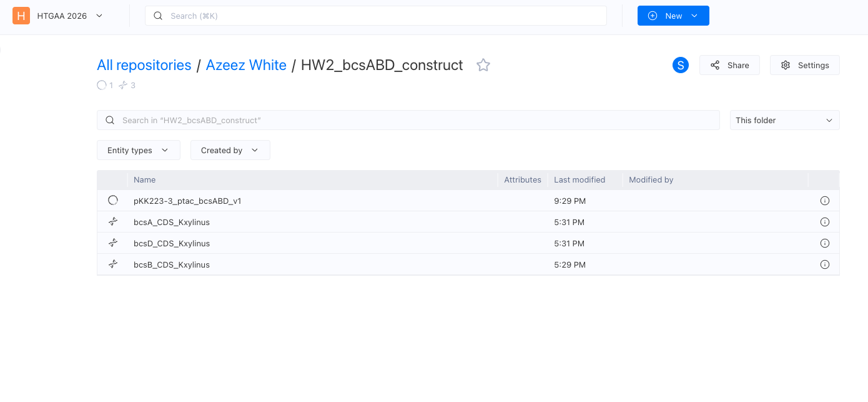This screenshot has height=402, width=868.
Task: Expand the New button chevron
Action: pyautogui.click(x=694, y=16)
